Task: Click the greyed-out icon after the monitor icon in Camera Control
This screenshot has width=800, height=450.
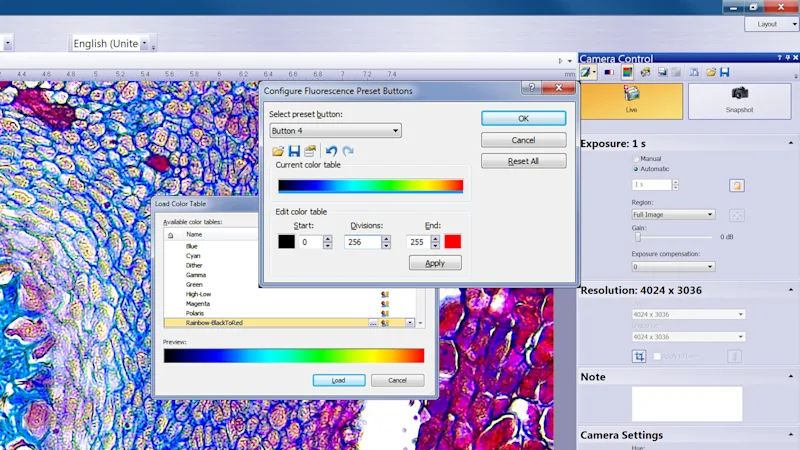Action: click(676, 72)
